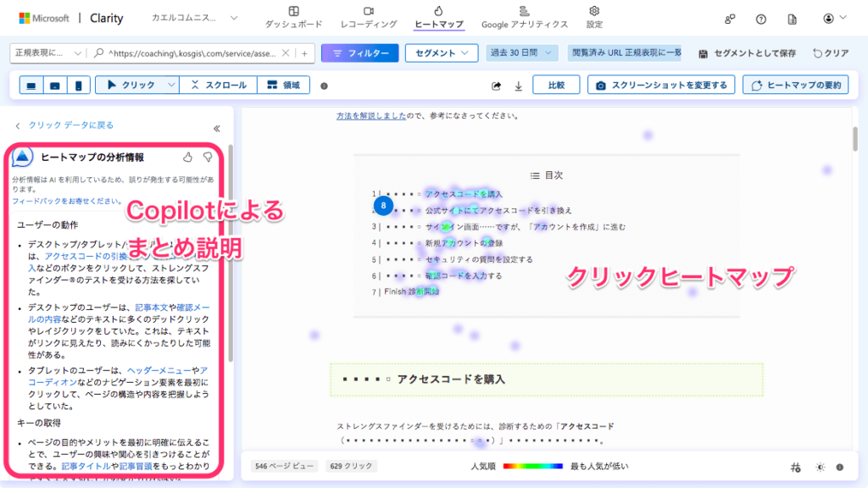Open the 記事本文 link in insights
This screenshot has width=868, height=488.
(x=151, y=307)
